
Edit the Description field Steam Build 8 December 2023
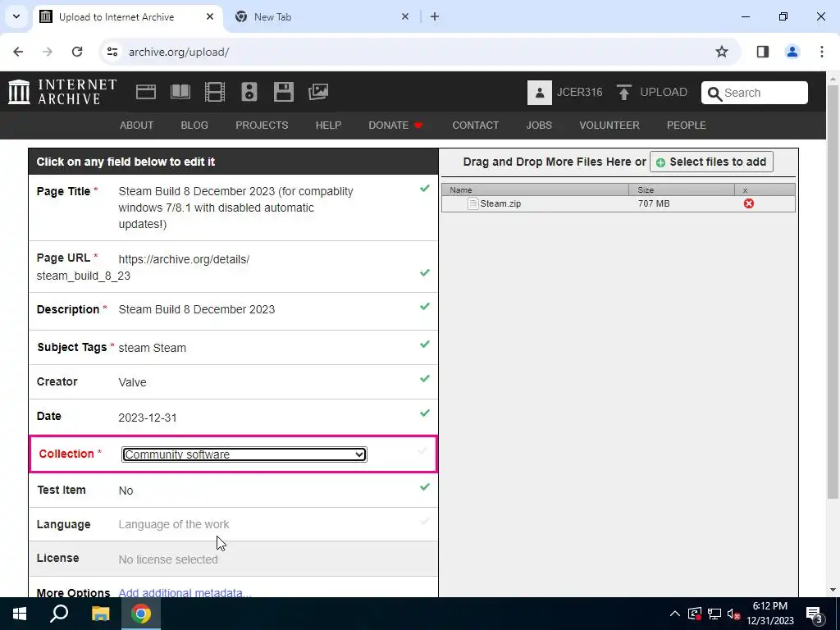click(x=197, y=309)
